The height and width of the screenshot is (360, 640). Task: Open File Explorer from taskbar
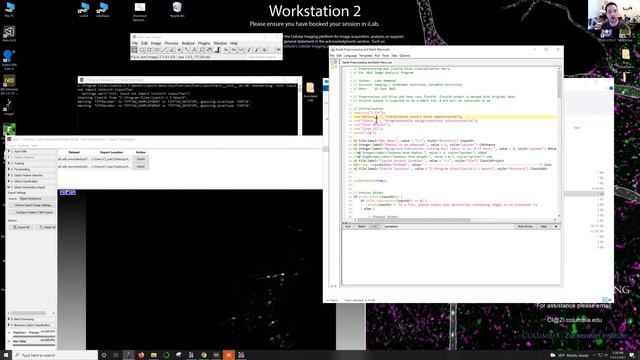tap(153, 355)
